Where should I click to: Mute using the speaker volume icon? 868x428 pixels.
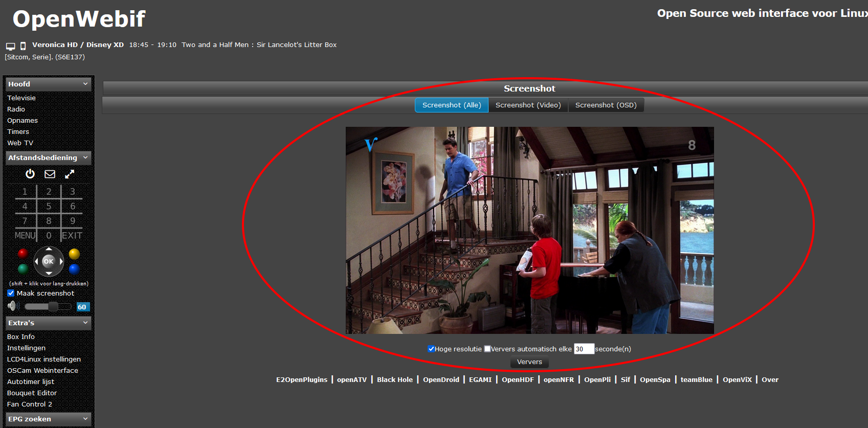point(13,306)
